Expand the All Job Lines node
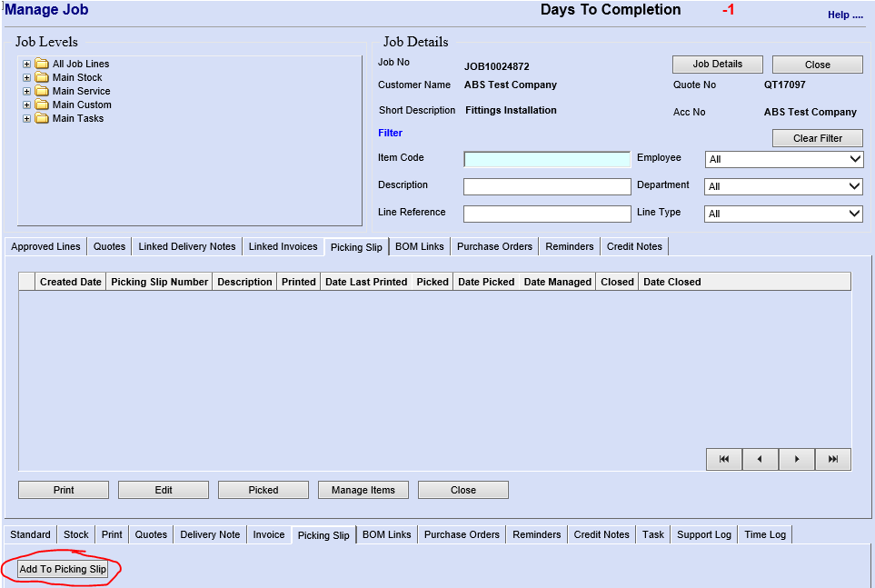The image size is (875, 588). (x=27, y=65)
